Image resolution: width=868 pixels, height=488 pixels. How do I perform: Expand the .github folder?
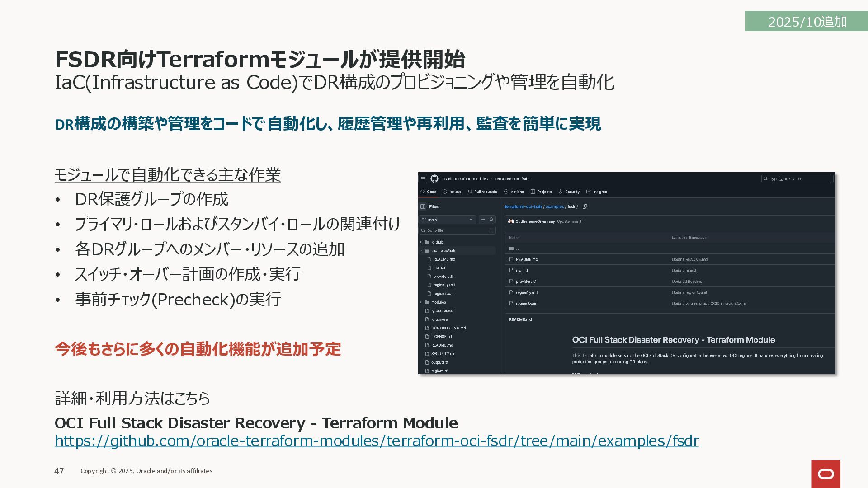(x=421, y=242)
